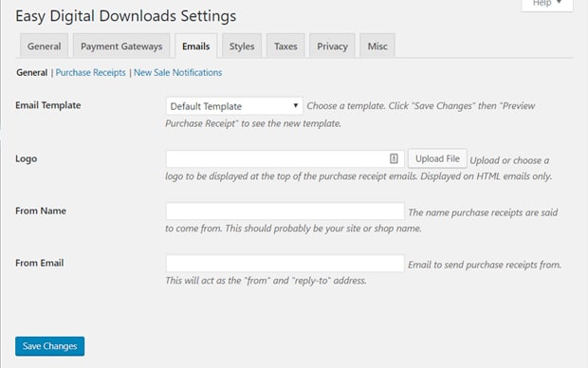Image resolution: width=588 pixels, height=368 pixels.
Task: Switch to the Misc tab
Action: click(377, 46)
